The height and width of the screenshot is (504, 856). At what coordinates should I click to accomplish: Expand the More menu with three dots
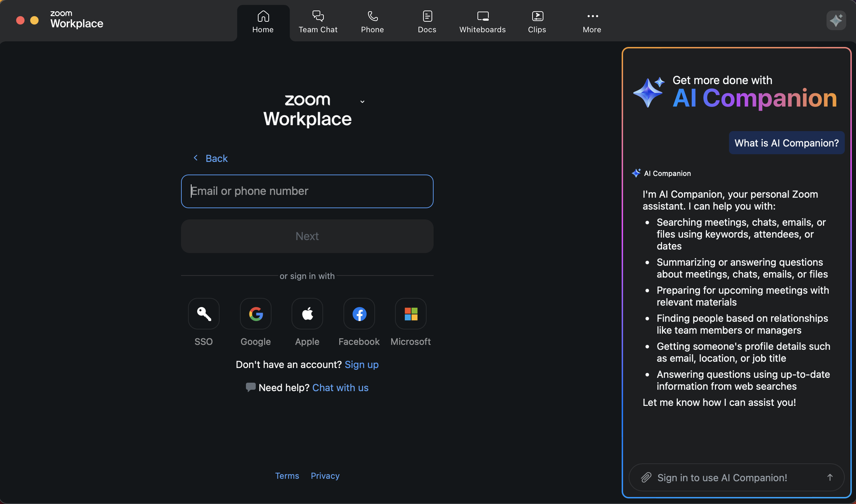tap(592, 22)
